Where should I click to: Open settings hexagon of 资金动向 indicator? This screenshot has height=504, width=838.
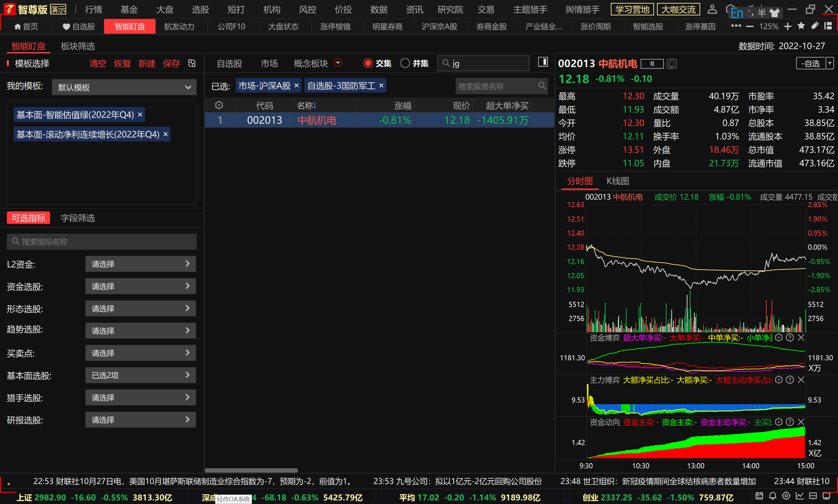(x=779, y=422)
